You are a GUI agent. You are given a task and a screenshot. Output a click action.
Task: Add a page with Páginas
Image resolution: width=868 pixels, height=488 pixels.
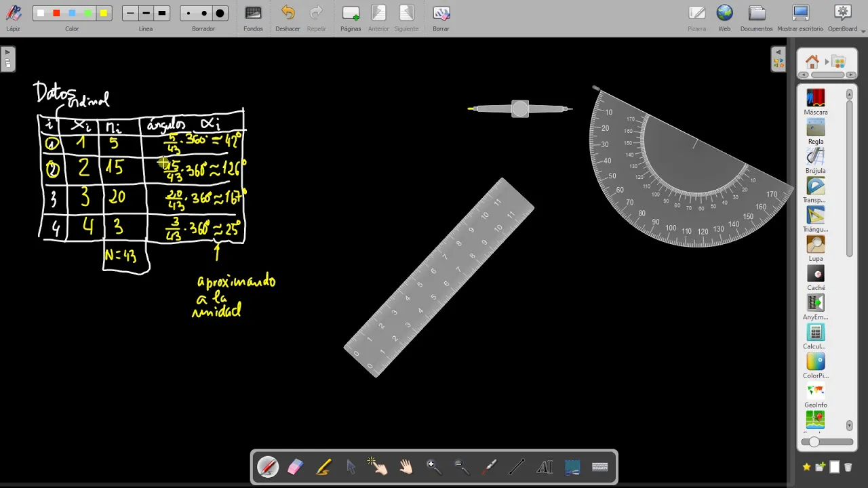click(351, 18)
